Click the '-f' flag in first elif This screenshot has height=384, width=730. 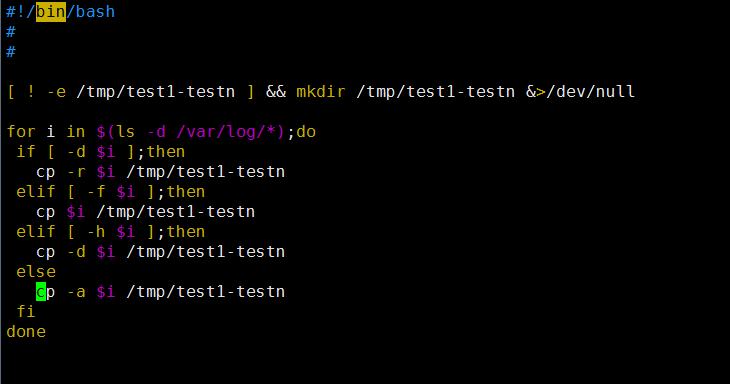coord(96,192)
